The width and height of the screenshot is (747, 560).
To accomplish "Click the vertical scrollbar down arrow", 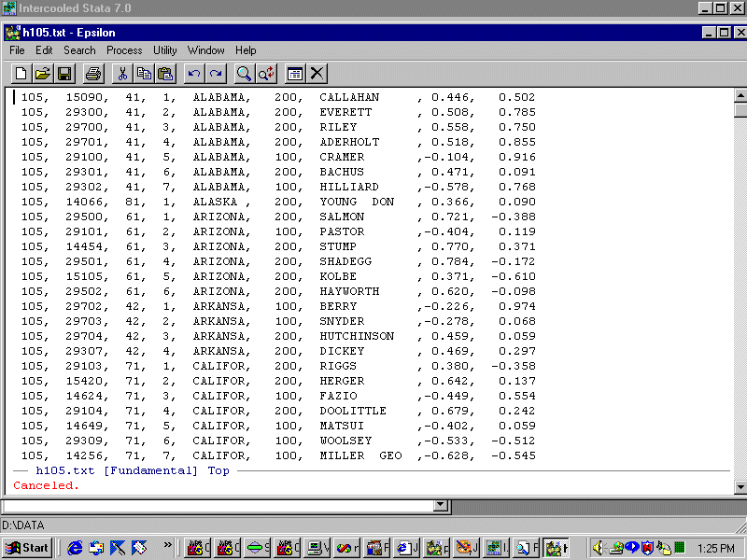I will (x=740, y=487).
